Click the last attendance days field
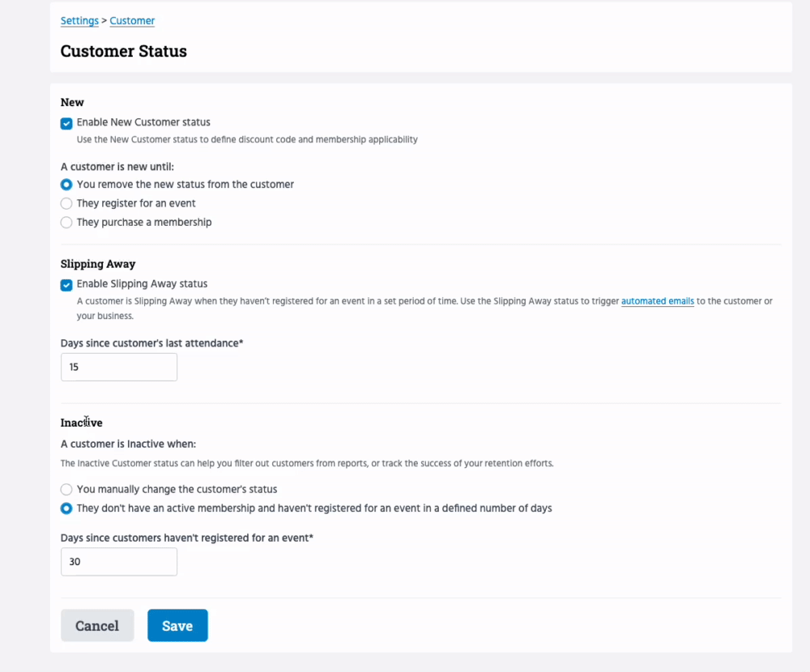Viewport: 810px width, 672px height. click(118, 367)
